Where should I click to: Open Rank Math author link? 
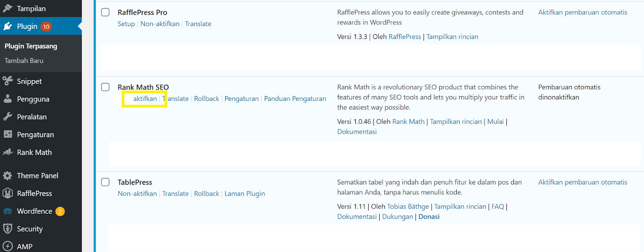tap(409, 121)
